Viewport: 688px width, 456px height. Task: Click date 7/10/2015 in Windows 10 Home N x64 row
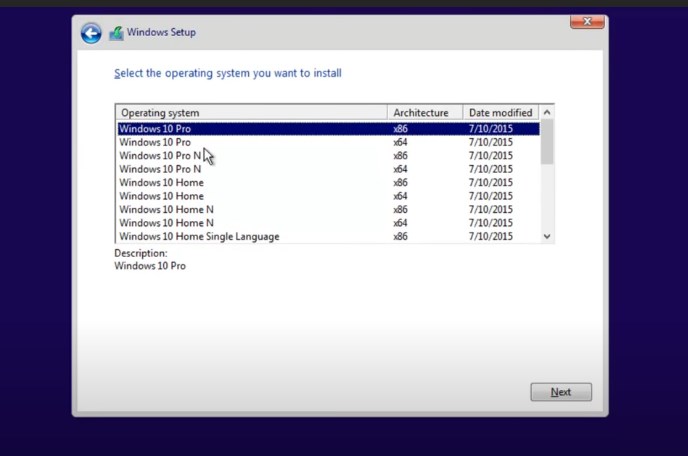[x=491, y=223]
